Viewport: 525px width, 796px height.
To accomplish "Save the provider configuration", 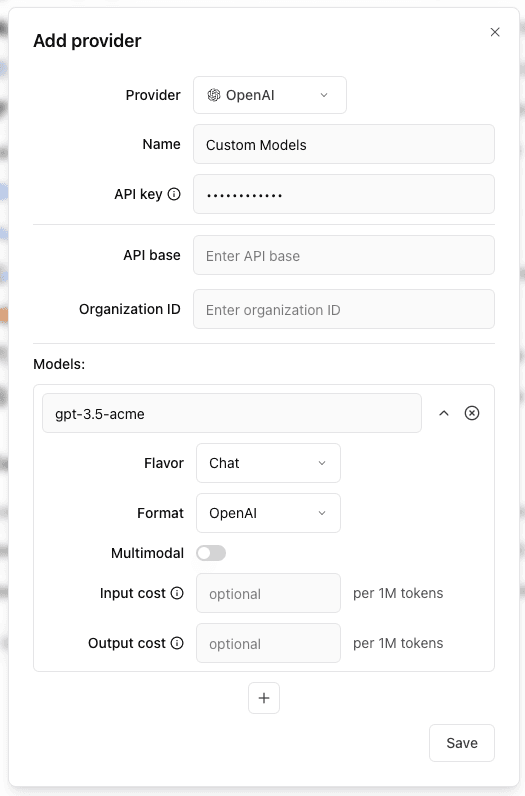I will coord(462,743).
